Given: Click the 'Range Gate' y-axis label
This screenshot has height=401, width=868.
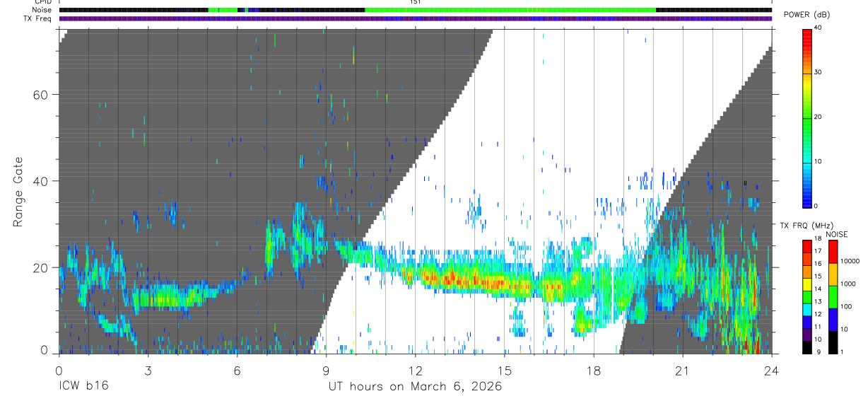Looking at the screenshot, I should (19, 193).
